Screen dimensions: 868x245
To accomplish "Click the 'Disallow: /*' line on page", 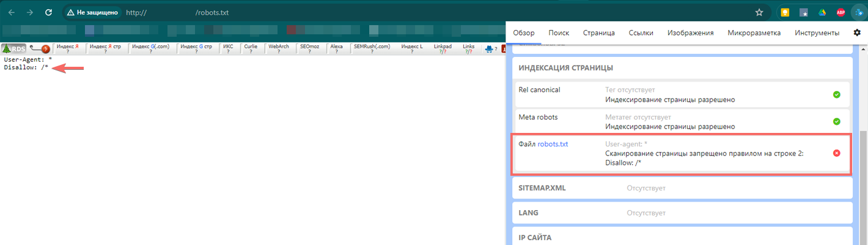I will point(26,67).
